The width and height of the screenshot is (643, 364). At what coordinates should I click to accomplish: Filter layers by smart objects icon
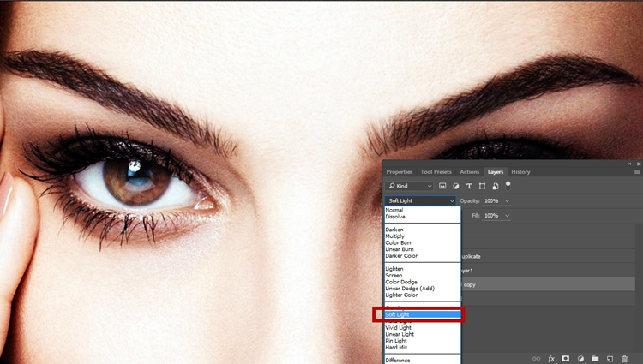[x=496, y=186]
